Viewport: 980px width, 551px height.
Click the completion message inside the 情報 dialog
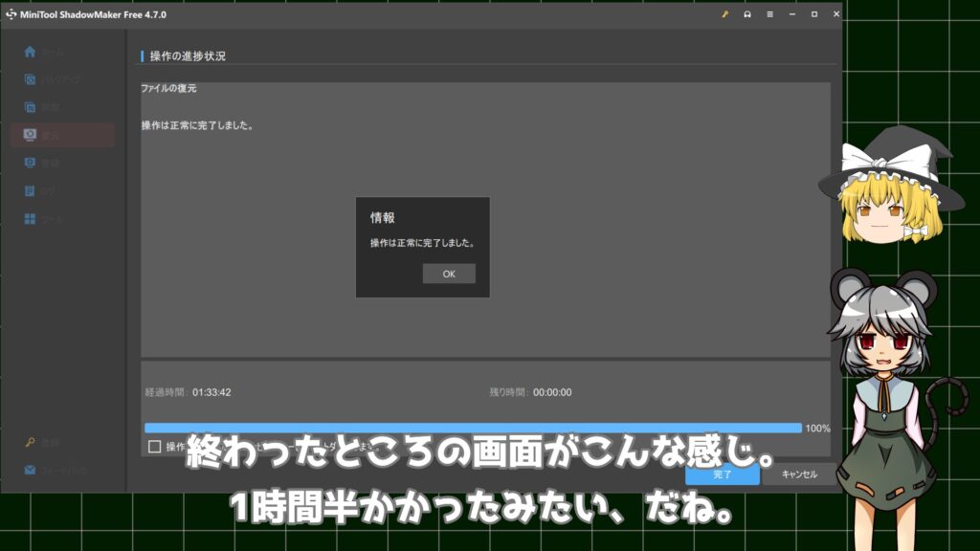pyautogui.click(x=423, y=243)
